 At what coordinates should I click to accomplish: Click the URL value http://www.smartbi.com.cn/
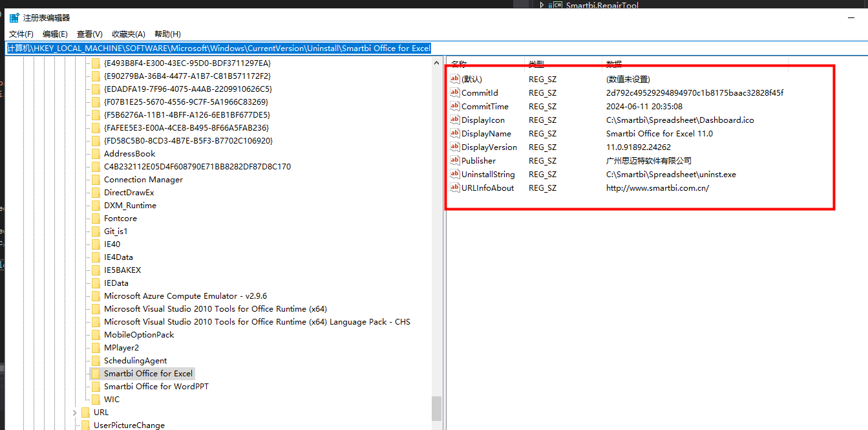click(x=657, y=188)
